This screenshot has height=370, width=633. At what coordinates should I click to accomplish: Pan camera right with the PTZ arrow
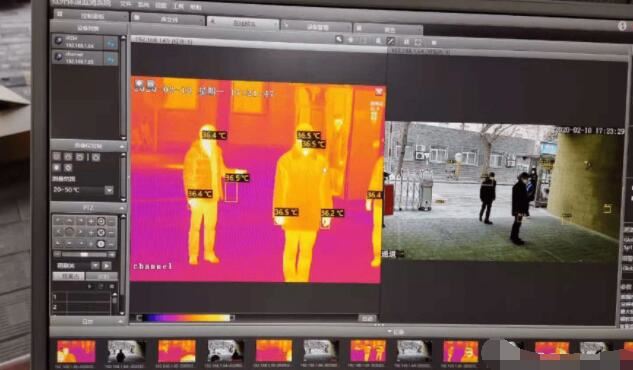(x=80, y=232)
